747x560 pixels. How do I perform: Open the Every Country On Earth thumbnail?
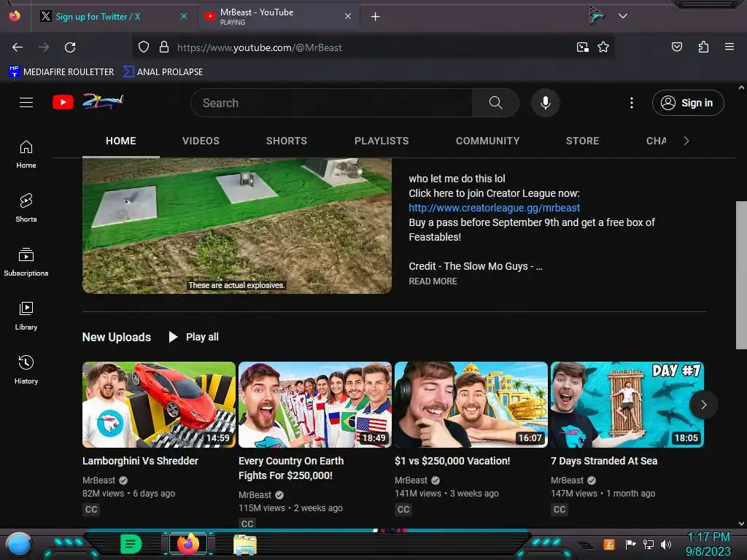click(x=315, y=405)
